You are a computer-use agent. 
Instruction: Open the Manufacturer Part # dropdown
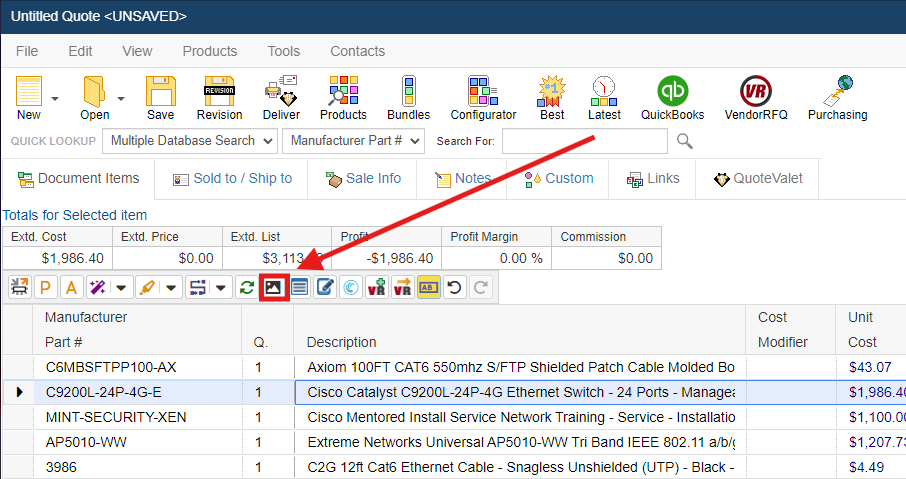(353, 141)
